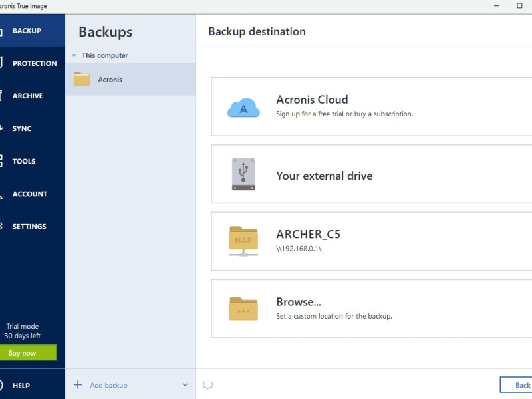Viewport: 532px width, 399px height.
Task: Click the Acronis Cloud icon
Action: pos(243,108)
